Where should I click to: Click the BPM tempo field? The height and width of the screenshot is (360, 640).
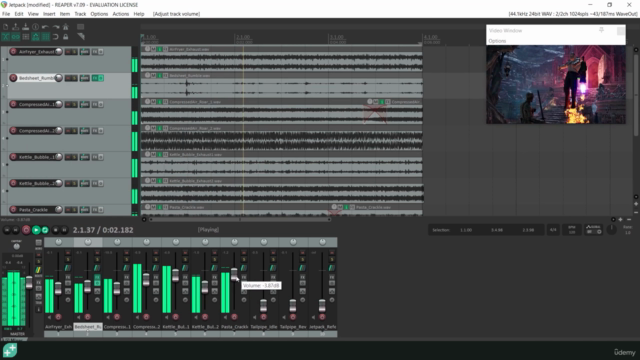tap(572, 230)
